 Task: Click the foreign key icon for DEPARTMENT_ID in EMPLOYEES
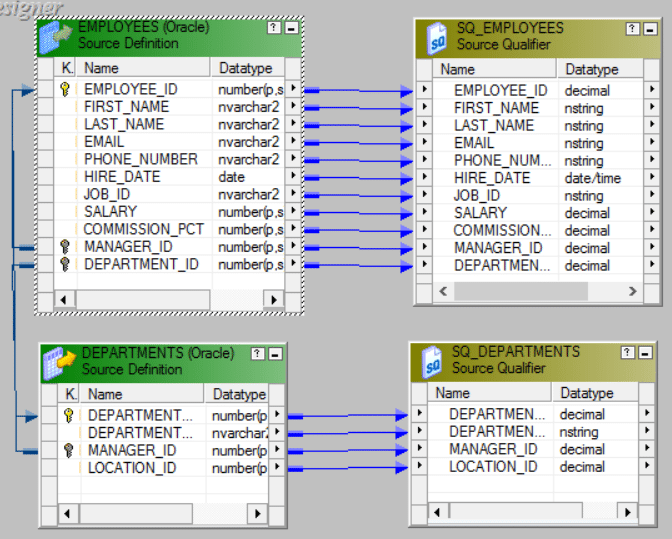65,264
